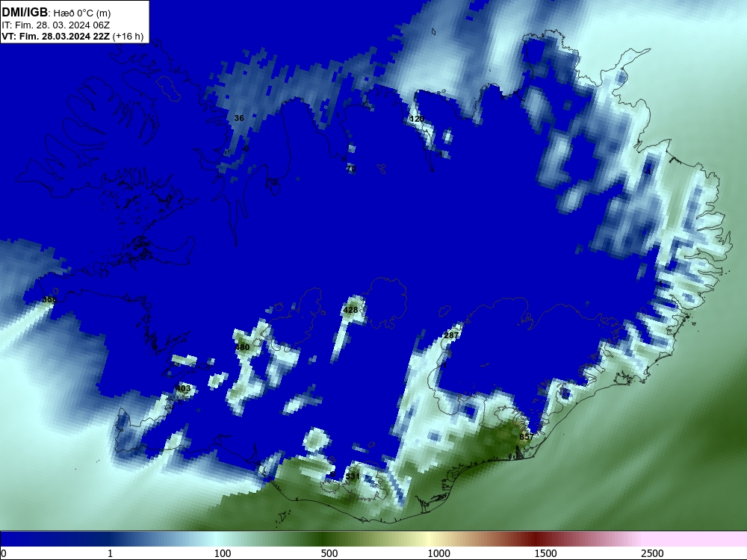Click the 36 value on the map
747x560 pixels.
click(x=239, y=118)
